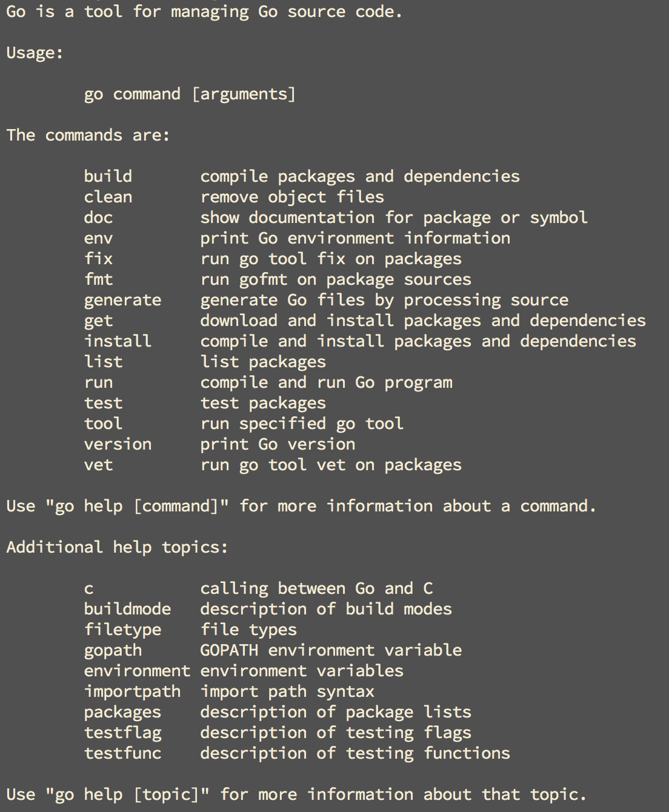Click the 'vet' command name

pyautogui.click(x=98, y=465)
